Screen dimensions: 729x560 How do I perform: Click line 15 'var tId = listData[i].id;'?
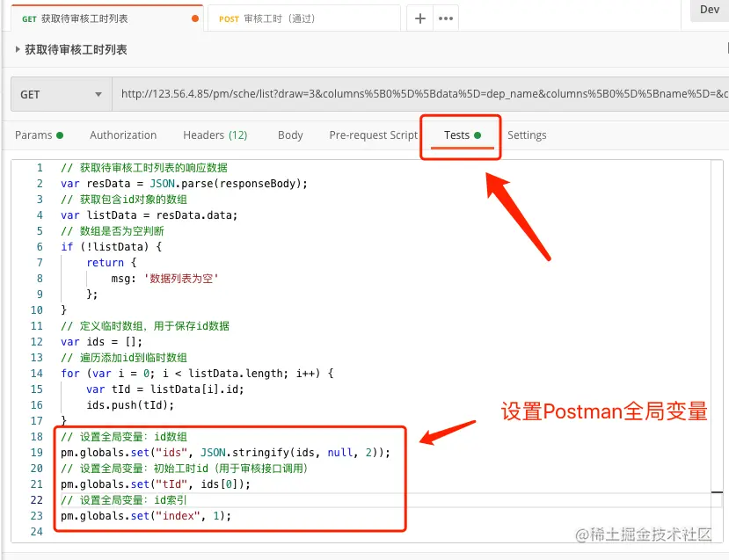(165, 389)
